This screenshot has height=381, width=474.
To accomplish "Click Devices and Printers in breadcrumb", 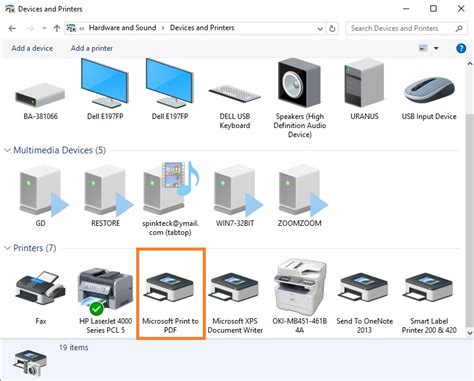I will click(202, 28).
